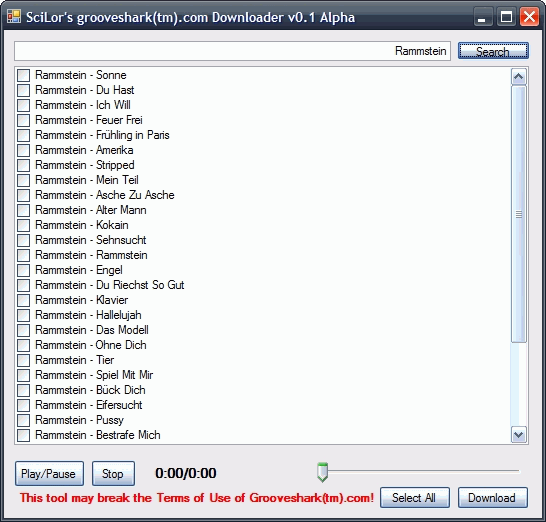Click the 0:00/0:00 playback time label

pos(186,473)
